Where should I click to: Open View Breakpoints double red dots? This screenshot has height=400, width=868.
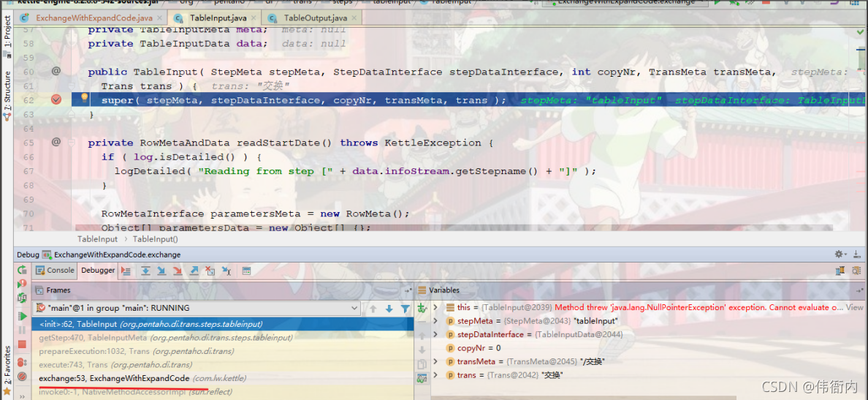tap(22, 362)
